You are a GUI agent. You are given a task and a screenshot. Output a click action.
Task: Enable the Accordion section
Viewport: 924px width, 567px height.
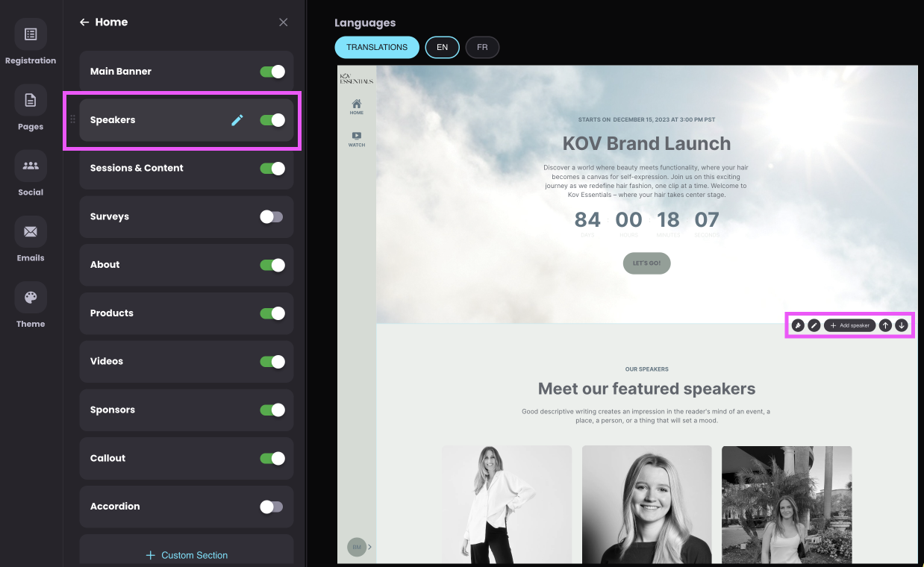coord(272,507)
